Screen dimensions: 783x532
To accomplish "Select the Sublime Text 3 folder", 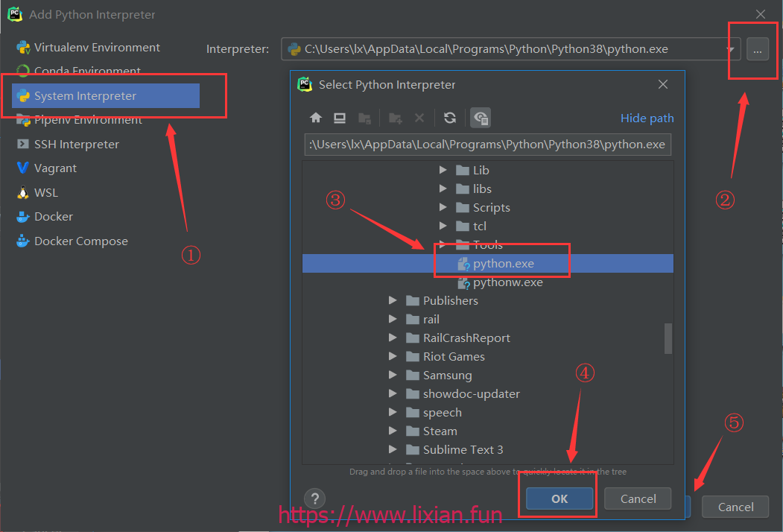I will [487, 449].
